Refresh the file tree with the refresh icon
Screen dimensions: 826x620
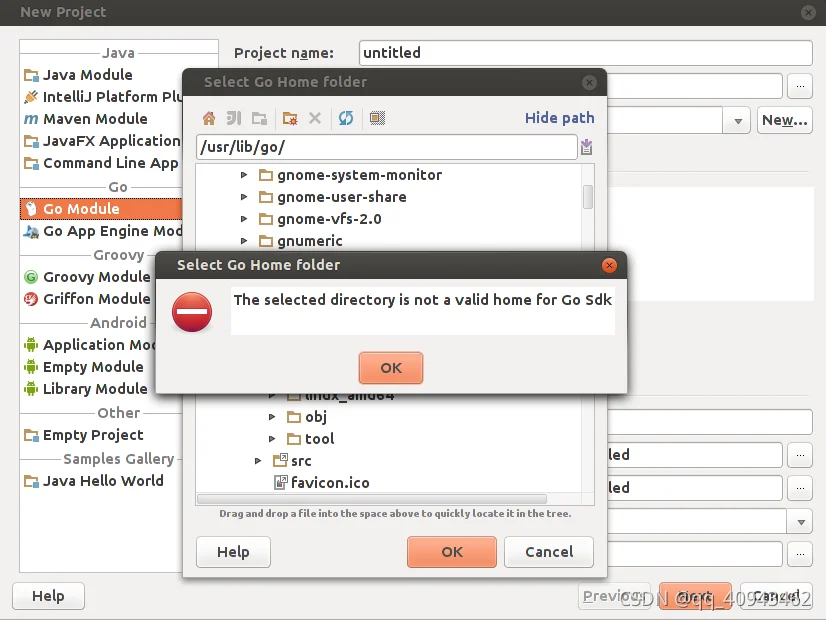click(x=346, y=118)
